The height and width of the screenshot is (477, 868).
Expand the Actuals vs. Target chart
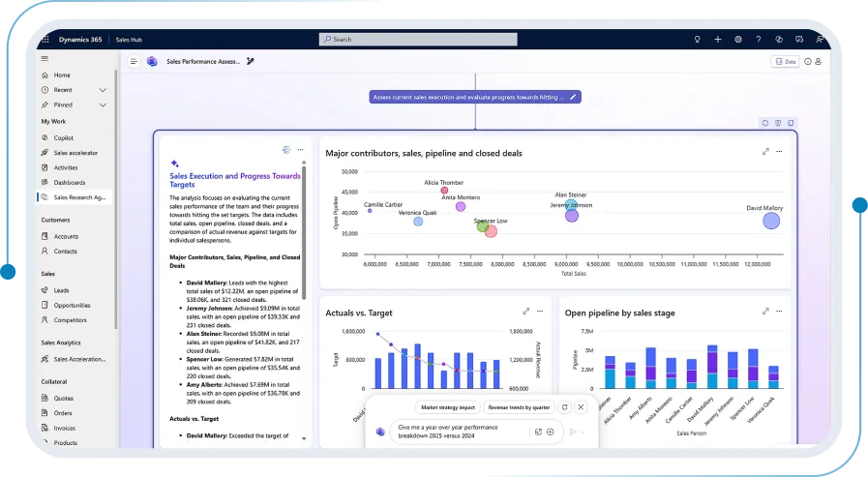point(525,311)
